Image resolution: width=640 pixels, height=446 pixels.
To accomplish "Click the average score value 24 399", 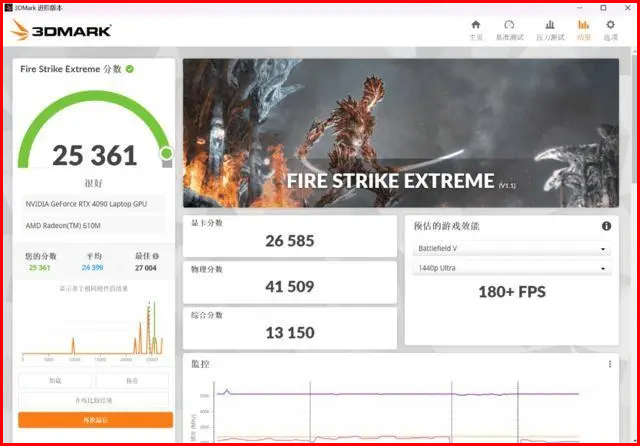I will (x=92, y=268).
